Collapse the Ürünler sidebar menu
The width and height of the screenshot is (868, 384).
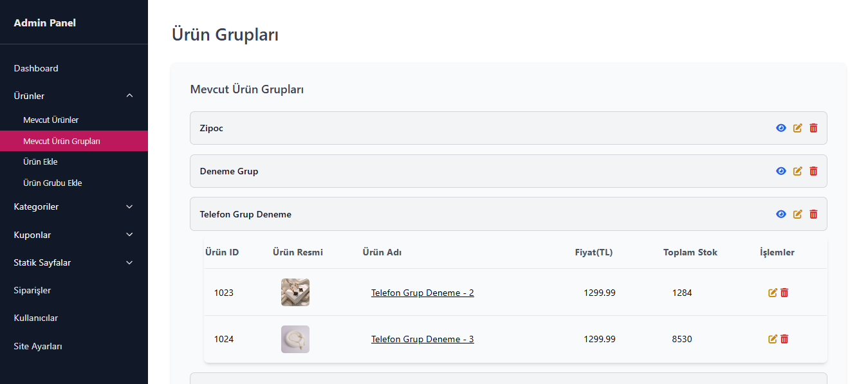coord(129,96)
